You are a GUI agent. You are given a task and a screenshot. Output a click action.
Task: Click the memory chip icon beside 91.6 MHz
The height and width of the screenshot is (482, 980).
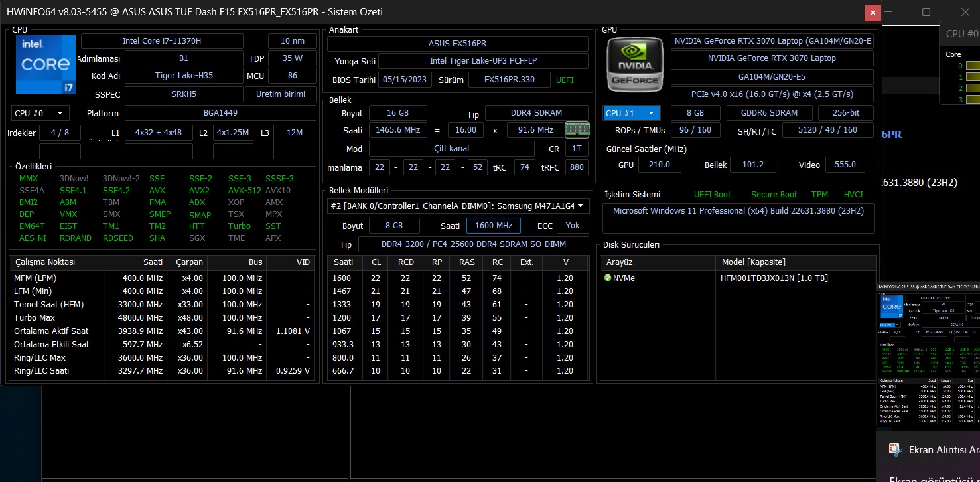(x=577, y=129)
